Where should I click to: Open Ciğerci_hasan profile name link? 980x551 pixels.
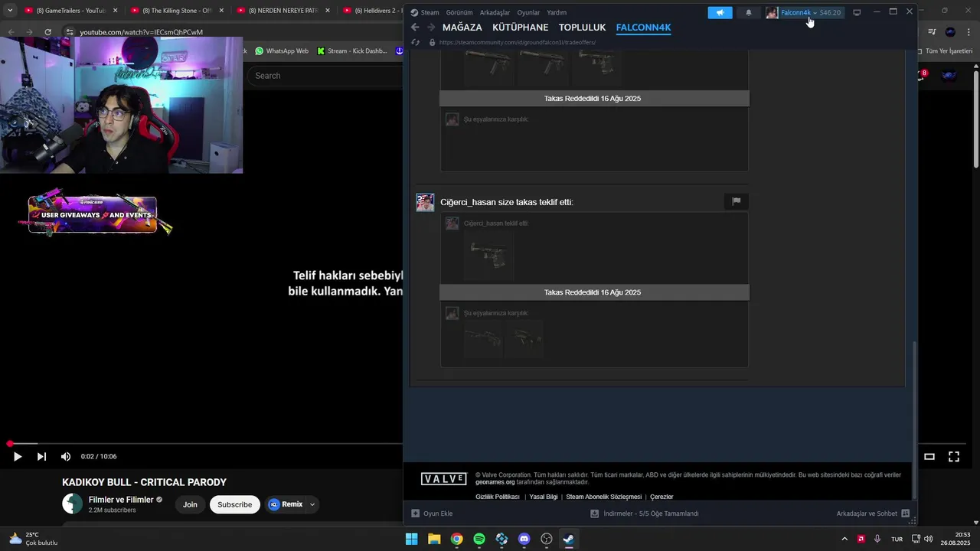468,202
